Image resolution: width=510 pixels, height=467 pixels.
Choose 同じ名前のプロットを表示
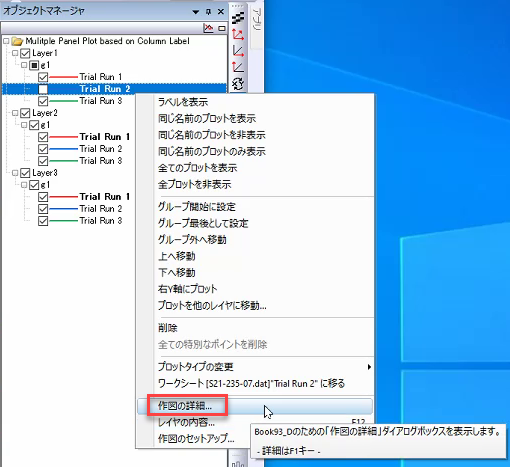pyautogui.click(x=255, y=119)
